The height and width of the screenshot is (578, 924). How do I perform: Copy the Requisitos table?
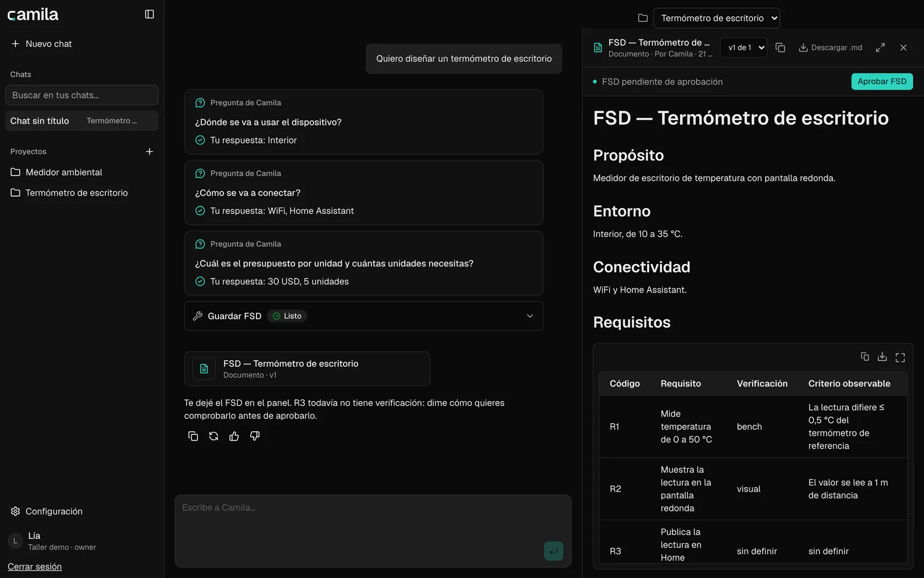pyautogui.click(x=865, y=357)
